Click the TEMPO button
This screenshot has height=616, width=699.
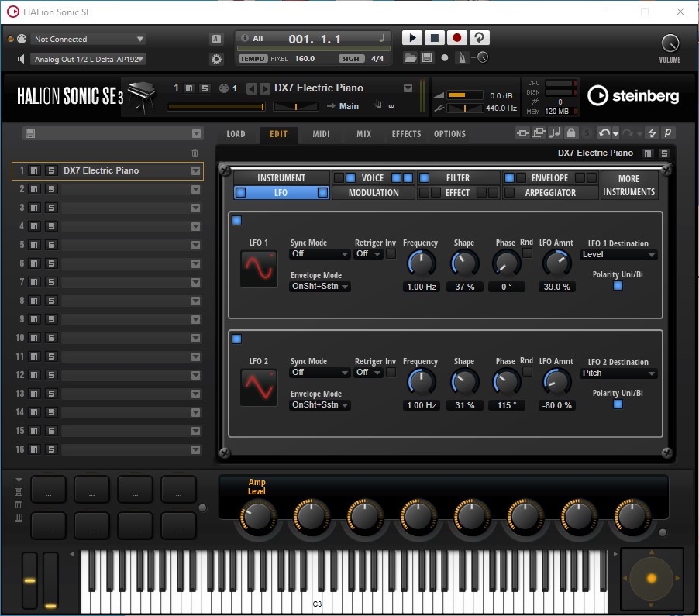point(253,59)
